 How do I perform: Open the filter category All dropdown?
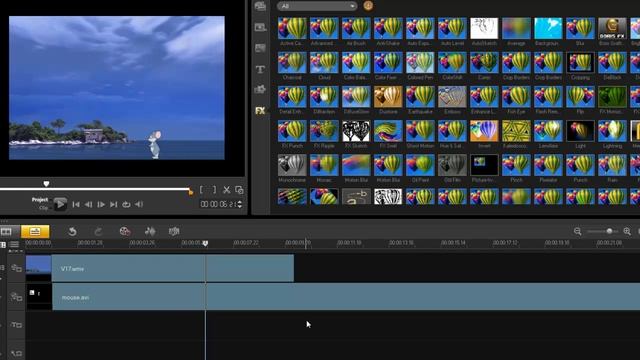[317, 6]
